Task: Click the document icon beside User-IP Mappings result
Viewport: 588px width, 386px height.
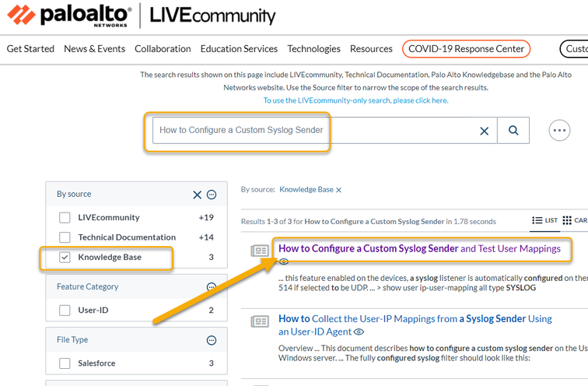Action: point(260,321)
